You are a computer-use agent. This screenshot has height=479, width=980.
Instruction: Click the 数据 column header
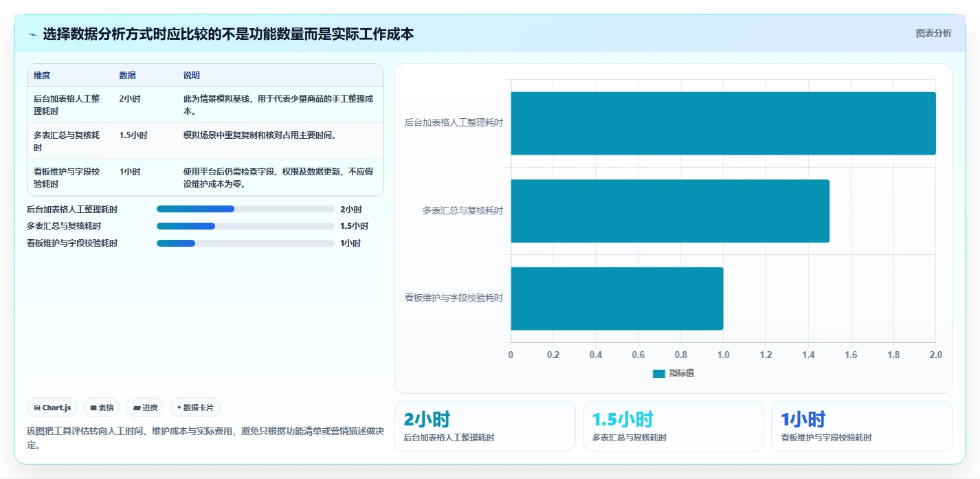coord(128,76)
